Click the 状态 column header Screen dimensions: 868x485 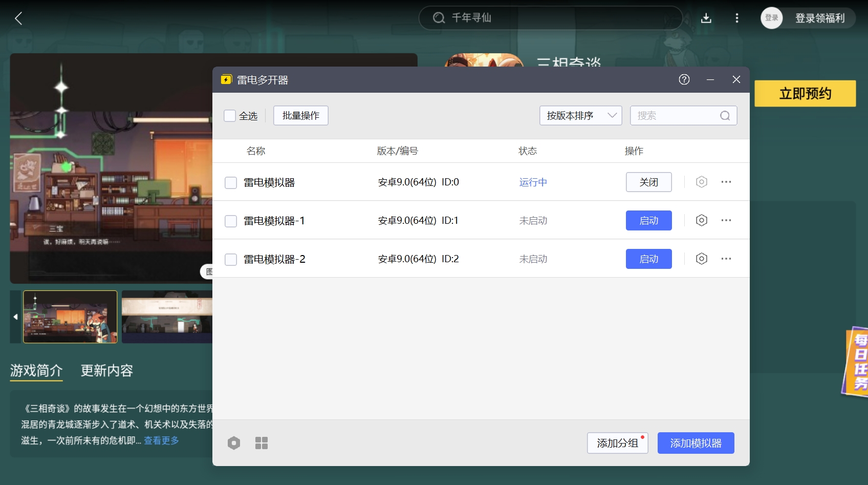pos(528,151)
